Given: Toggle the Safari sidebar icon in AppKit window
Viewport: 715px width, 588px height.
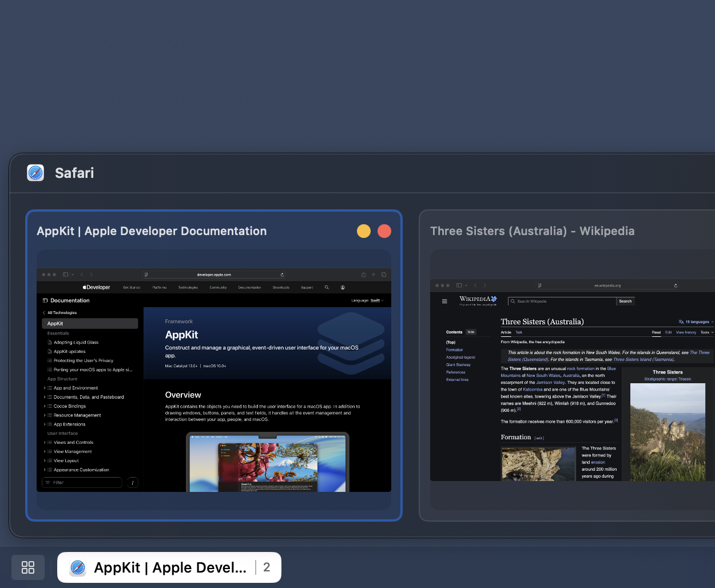Looking at the screenshot, I should click(65, 275).
